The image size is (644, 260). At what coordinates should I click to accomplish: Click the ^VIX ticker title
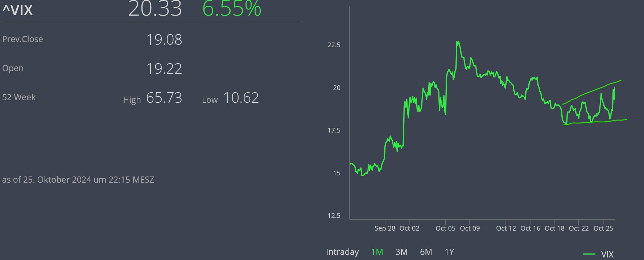pyautogui.click(x=18, y=10)
